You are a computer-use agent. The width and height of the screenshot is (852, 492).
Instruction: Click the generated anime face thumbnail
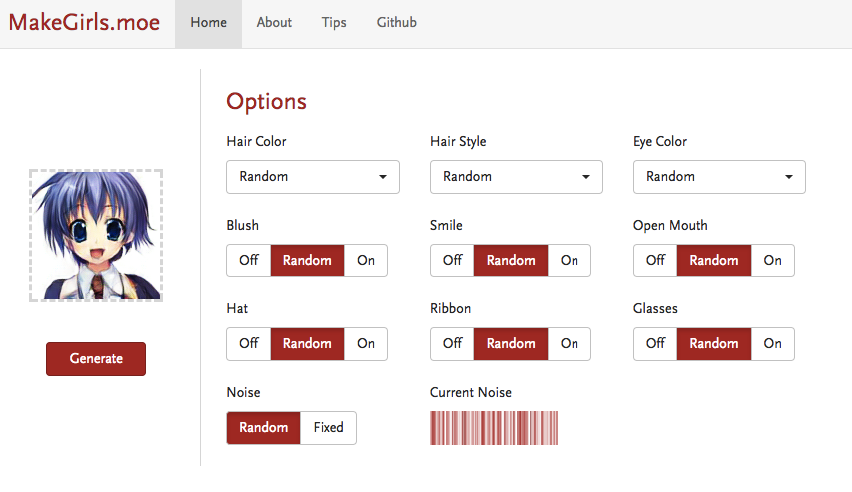(x=96, y=235)
